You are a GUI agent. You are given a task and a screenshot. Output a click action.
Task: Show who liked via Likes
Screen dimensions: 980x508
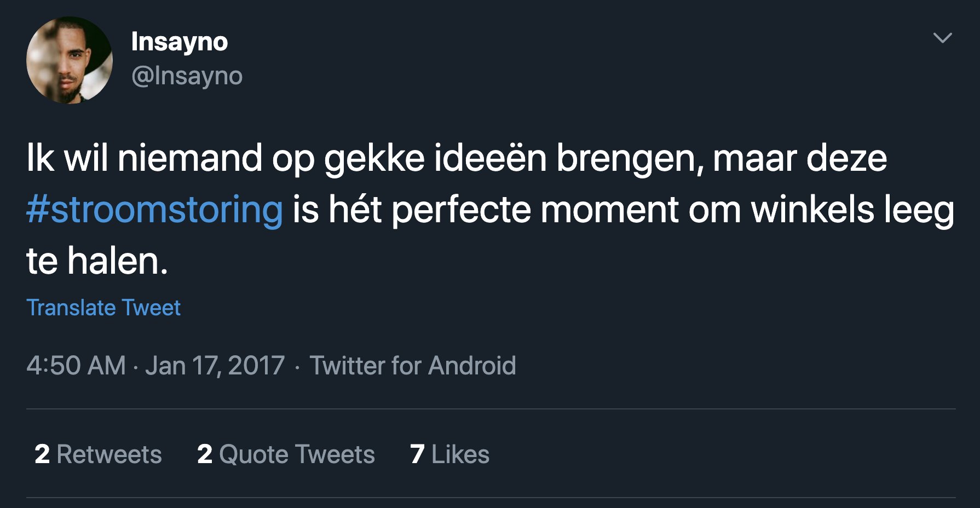(x=460, y=454)
